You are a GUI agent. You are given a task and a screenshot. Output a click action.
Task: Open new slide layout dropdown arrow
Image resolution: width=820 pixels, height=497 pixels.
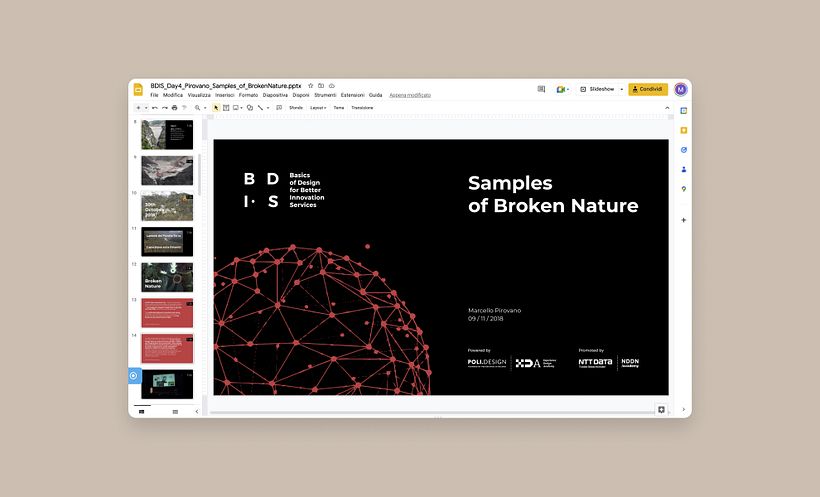(146, 108)
